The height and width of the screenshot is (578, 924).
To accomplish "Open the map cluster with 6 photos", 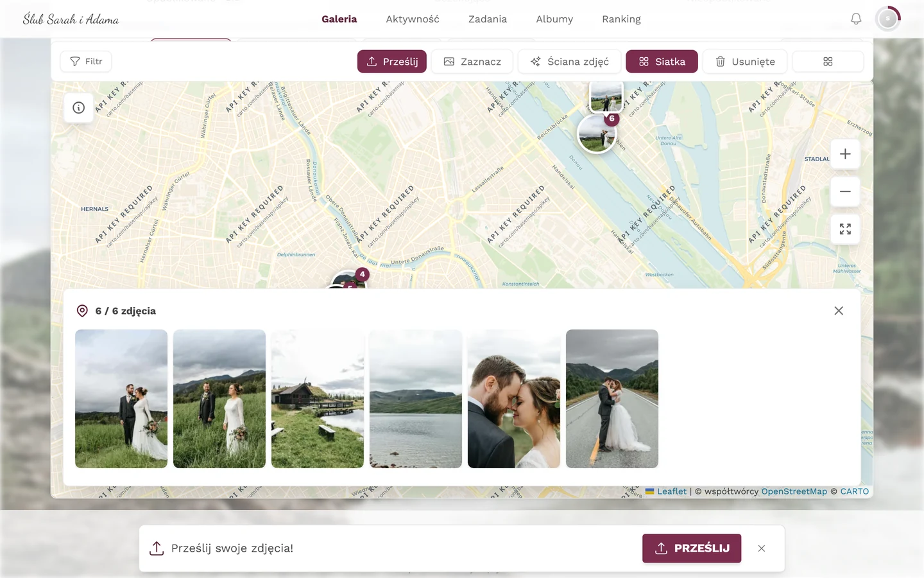I will 597,134.
